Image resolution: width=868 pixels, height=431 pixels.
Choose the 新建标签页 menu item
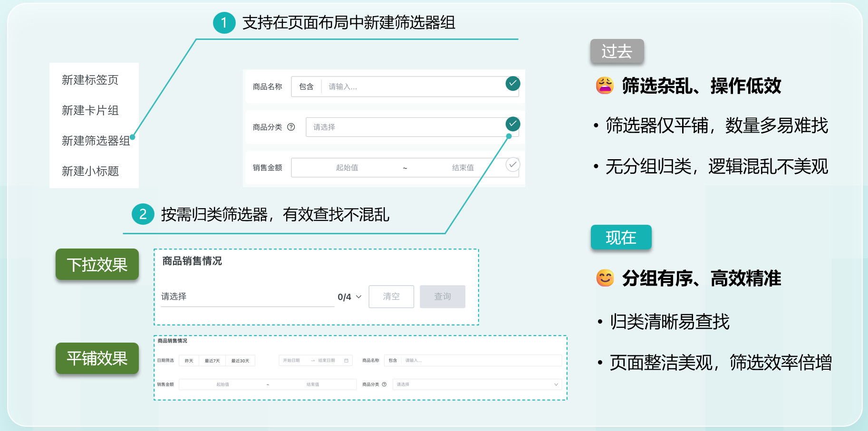tap(90, 80)
